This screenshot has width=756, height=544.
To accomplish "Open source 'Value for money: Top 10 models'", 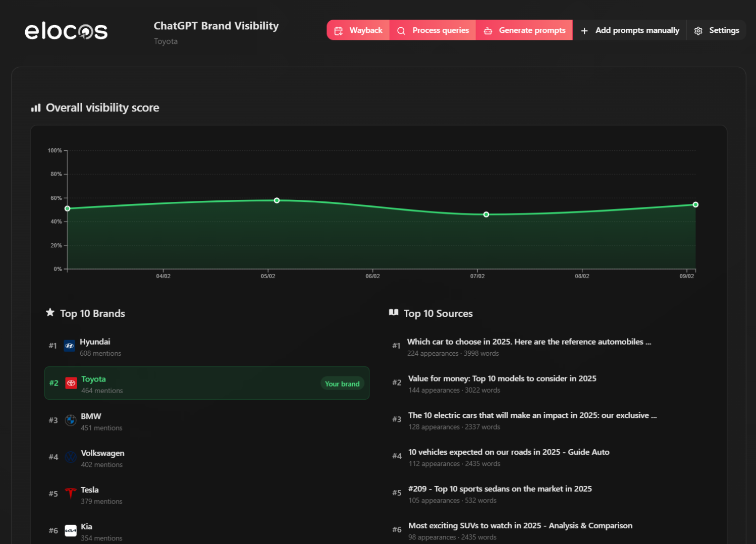I will coord(502,378).
